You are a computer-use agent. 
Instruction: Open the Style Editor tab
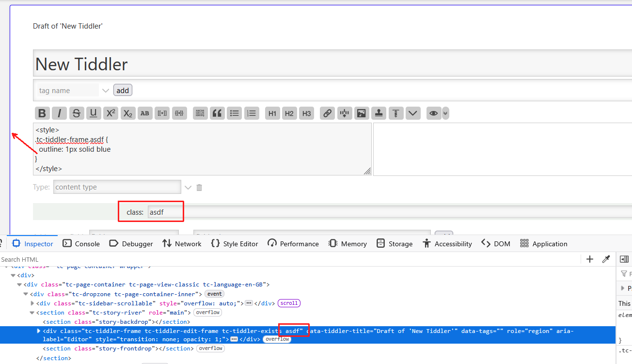(x=235, y=244)
